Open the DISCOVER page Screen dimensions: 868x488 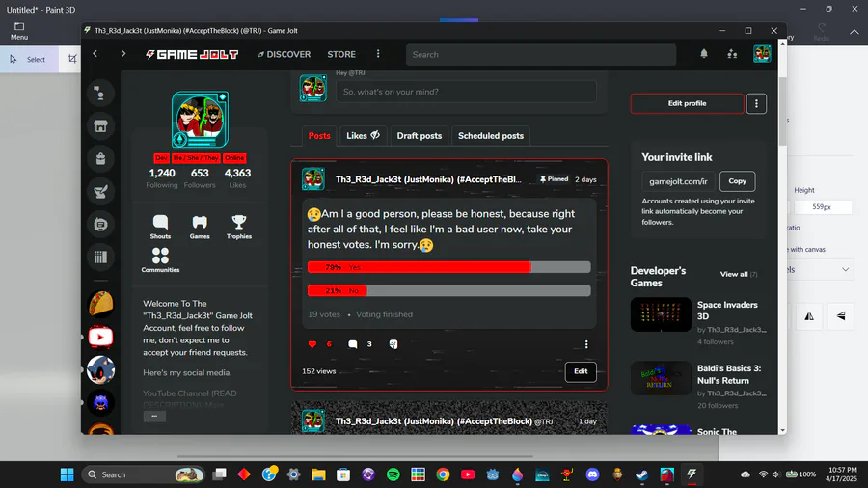pos(284,54)
